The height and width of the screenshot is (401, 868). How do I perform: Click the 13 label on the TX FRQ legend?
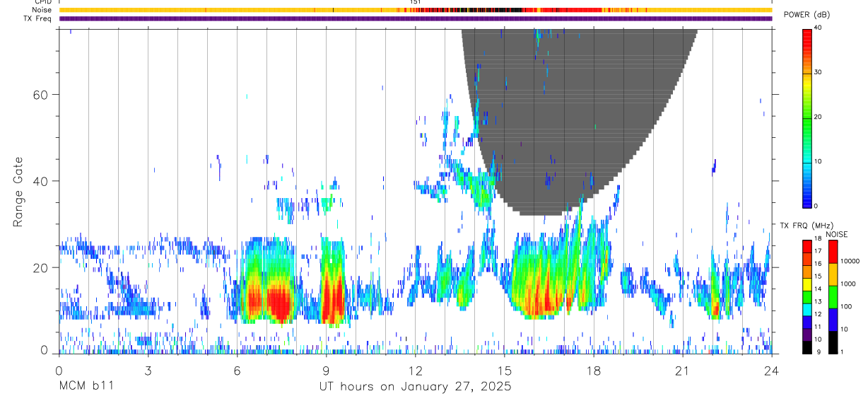pos(818,301)
